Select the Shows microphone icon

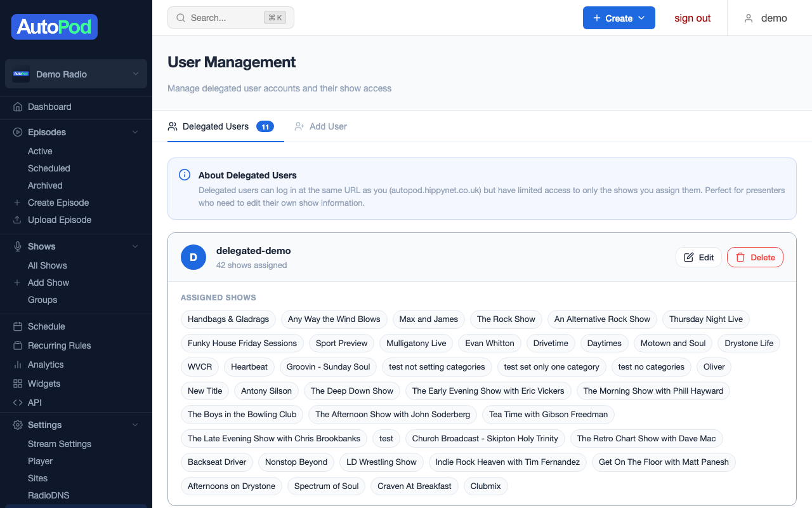17,246
